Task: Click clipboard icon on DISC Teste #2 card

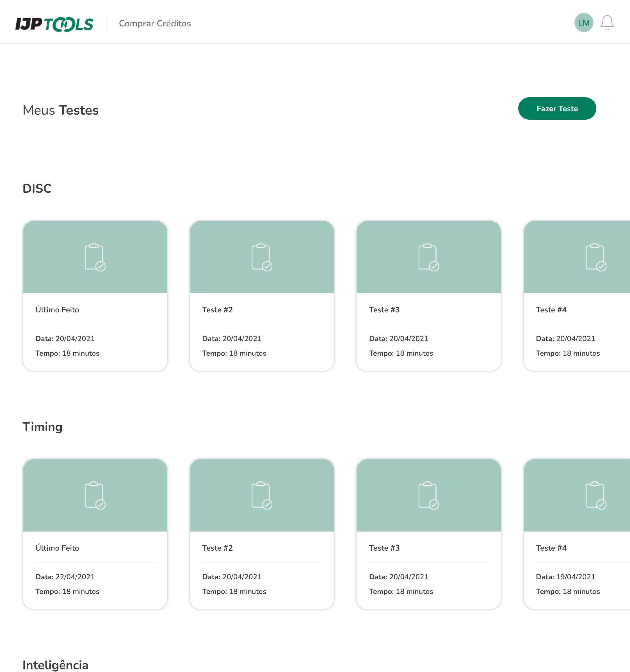Action: (x=262, y=257)
